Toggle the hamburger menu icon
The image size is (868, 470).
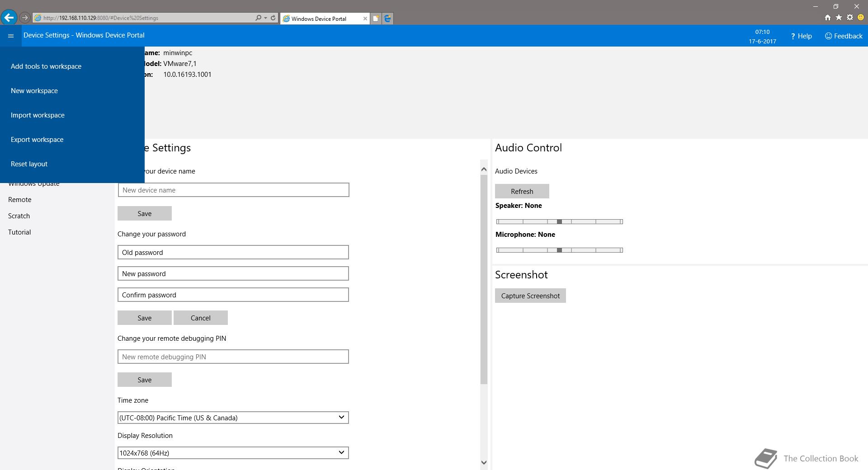pos(11,36)
